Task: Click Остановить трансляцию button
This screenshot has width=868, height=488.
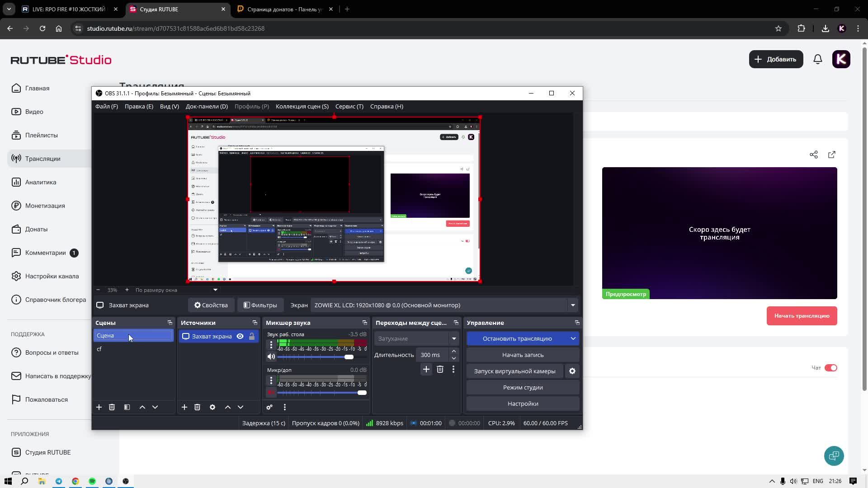Action: pyautogui.click(x=517, y=338)
